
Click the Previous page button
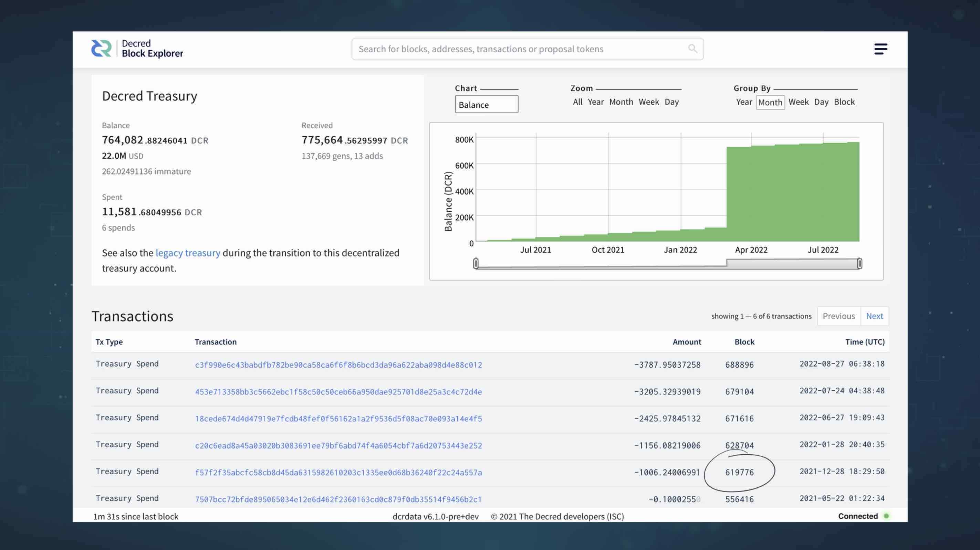[838, 316]
